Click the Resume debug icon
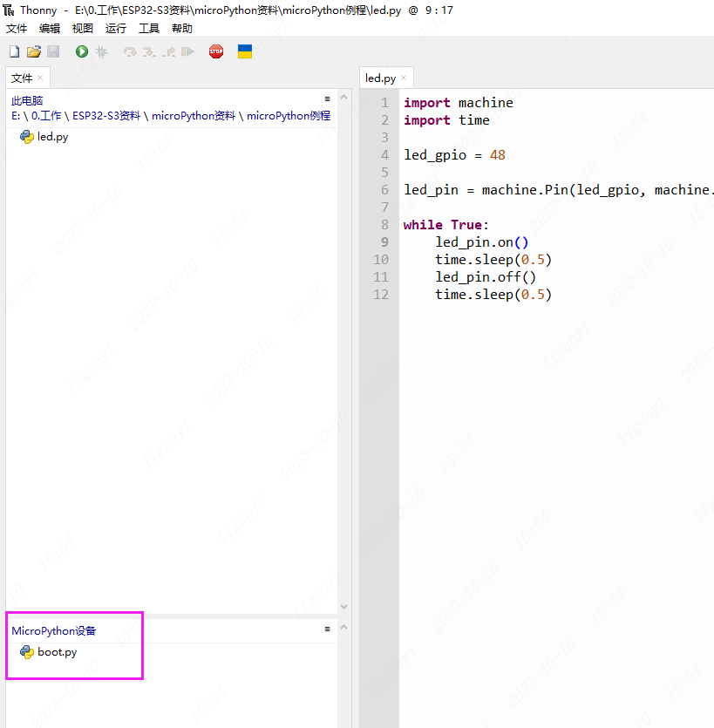 [187, 51]
